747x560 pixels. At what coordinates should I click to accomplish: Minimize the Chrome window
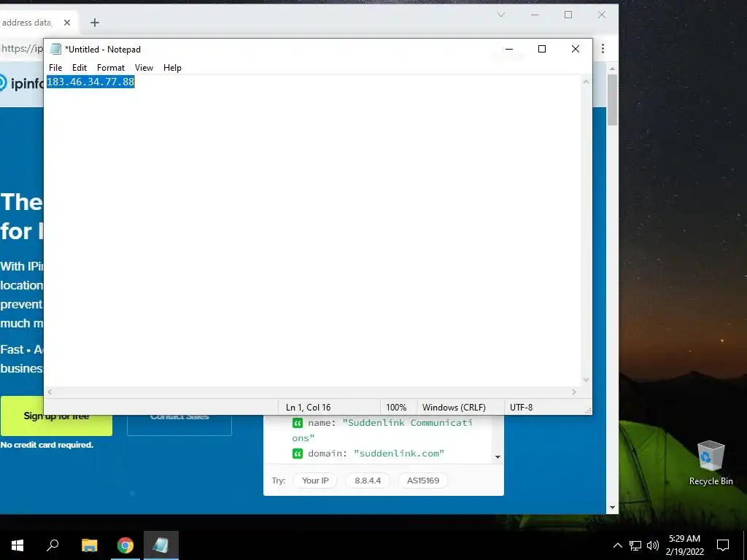point(535,15)
